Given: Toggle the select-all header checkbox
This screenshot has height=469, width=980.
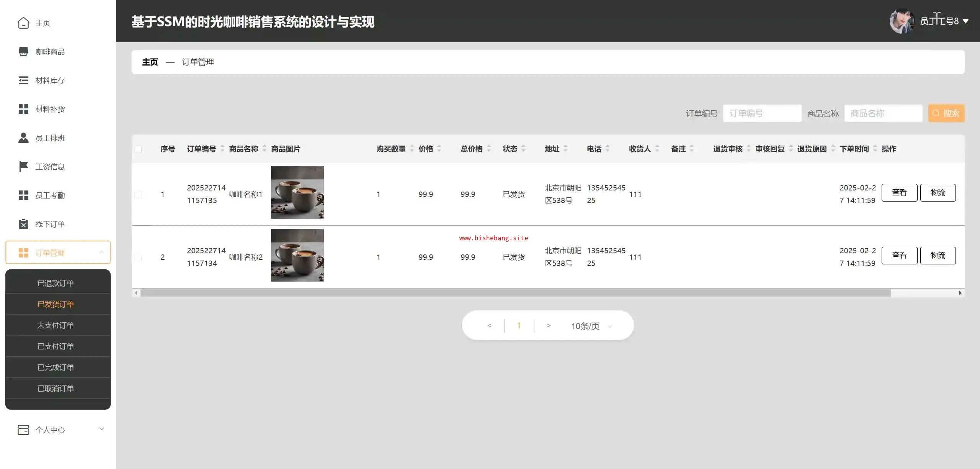Looking at the screenshot, I should (138, 149).
